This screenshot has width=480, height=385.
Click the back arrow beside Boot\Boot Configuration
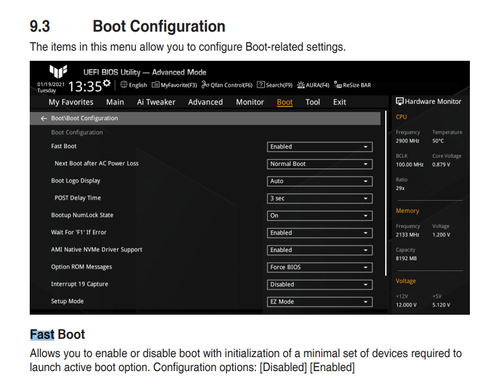(43, 118)
